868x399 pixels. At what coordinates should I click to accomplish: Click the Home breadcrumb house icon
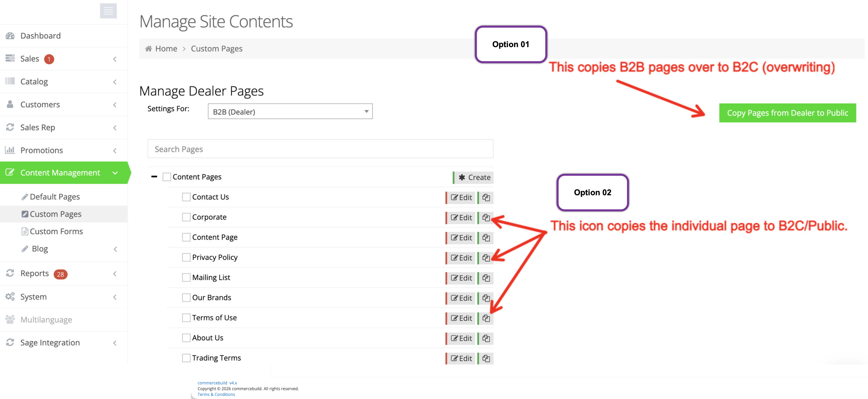pos(148,49)
